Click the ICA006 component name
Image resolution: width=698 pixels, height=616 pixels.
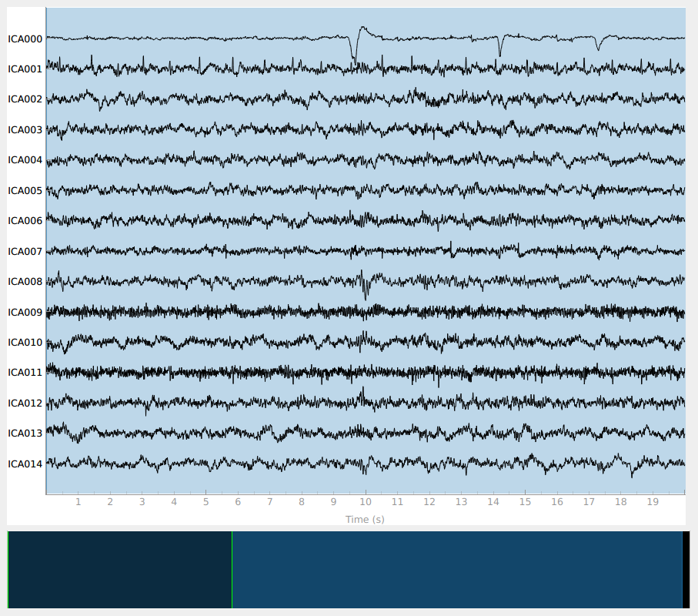pyautogui.click(x=25, y=221)
